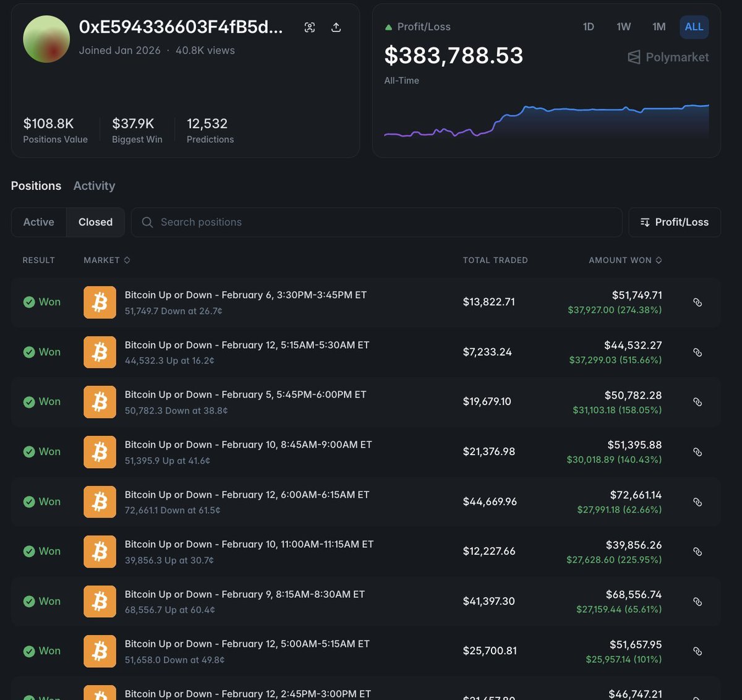This screenshot has height=700, width=742.
Task: Click Won checkmark on February 12 5:15AM row
Action: (29, 352)
